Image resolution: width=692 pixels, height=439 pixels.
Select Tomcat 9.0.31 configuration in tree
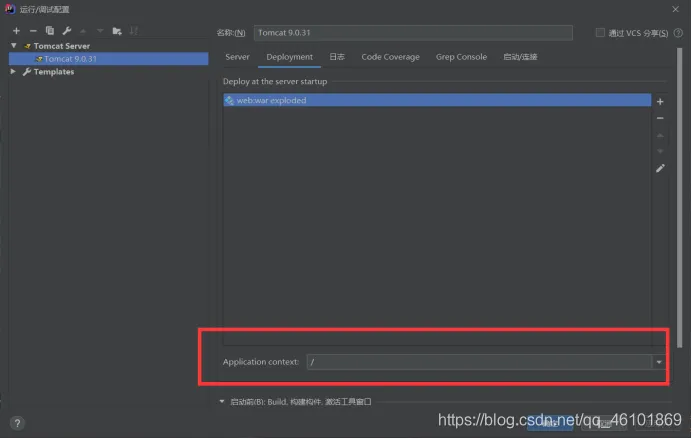point(109,59)
